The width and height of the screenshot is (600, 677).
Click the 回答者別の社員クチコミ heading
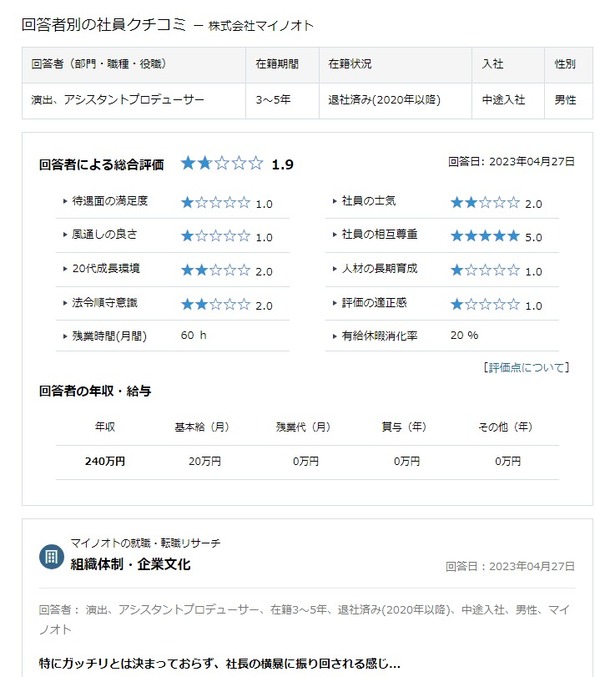(104, 25)
